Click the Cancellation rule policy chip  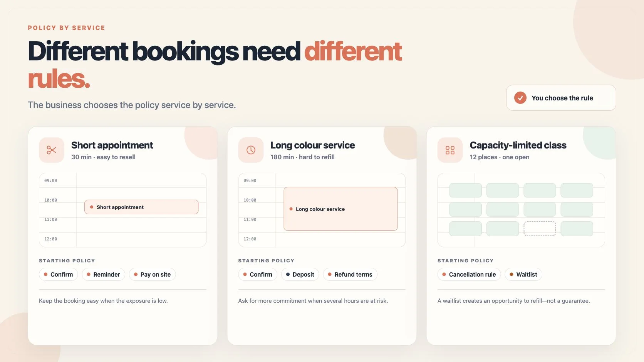[469, 274]
